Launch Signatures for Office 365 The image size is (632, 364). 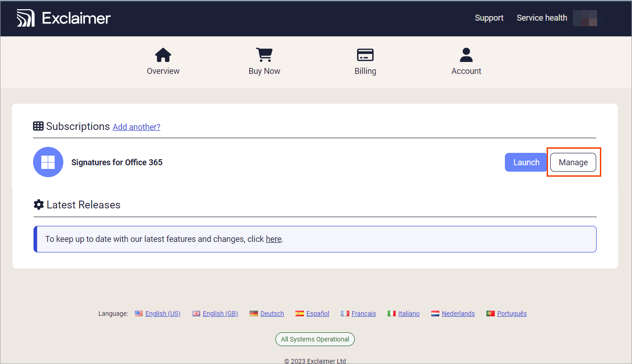[x=526, y=162]
